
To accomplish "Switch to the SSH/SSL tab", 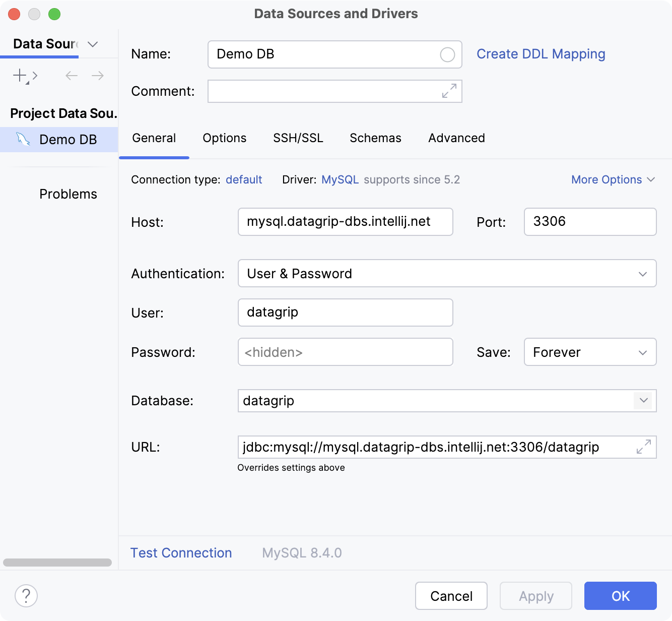I will click(x=298, y=138).
